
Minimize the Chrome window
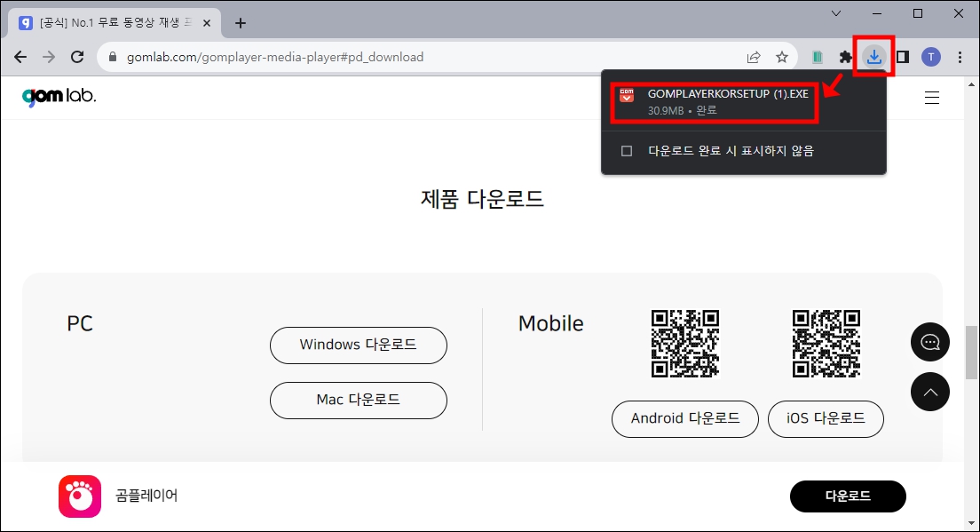point(877,13)
